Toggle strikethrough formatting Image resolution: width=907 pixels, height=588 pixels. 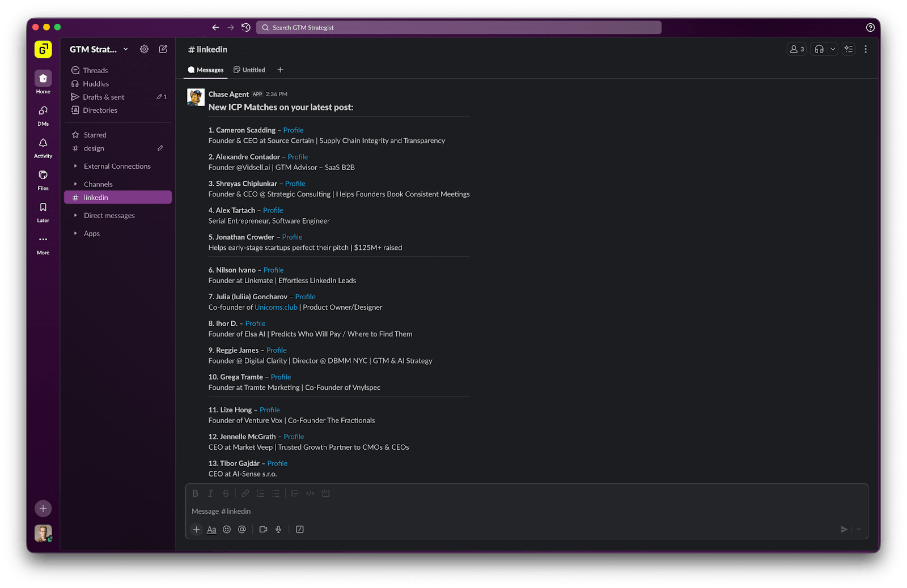[x=226, y=493]
